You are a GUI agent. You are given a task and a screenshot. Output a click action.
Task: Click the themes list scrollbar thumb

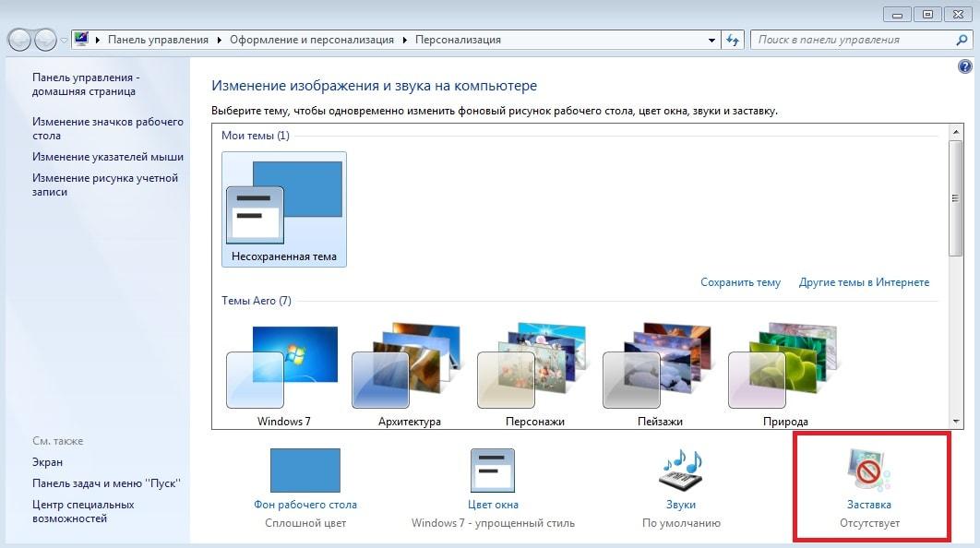(x=955, y=198)
